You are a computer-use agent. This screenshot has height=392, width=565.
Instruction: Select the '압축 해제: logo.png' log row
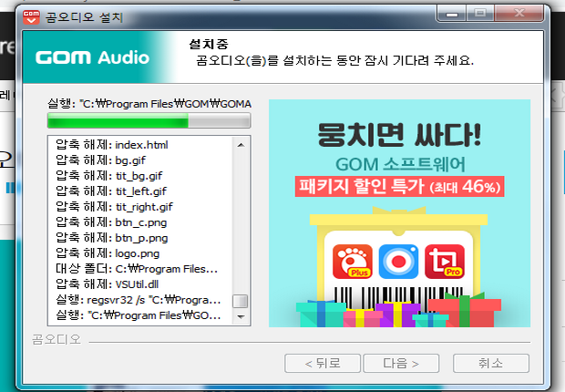[140, 253]
